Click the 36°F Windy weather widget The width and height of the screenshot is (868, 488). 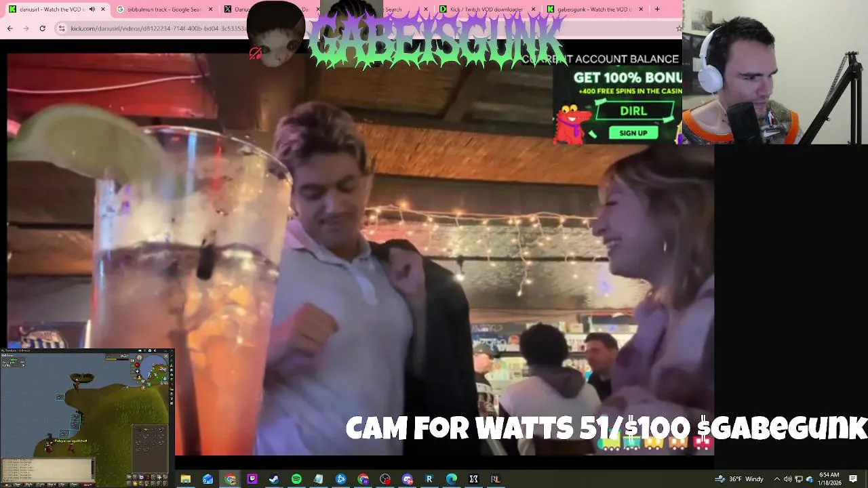(739, 479)
